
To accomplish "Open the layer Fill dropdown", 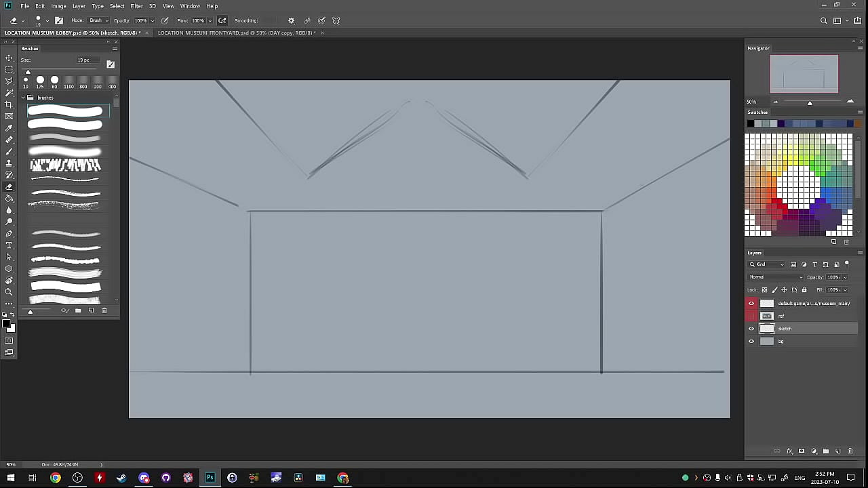I will 845,289.
